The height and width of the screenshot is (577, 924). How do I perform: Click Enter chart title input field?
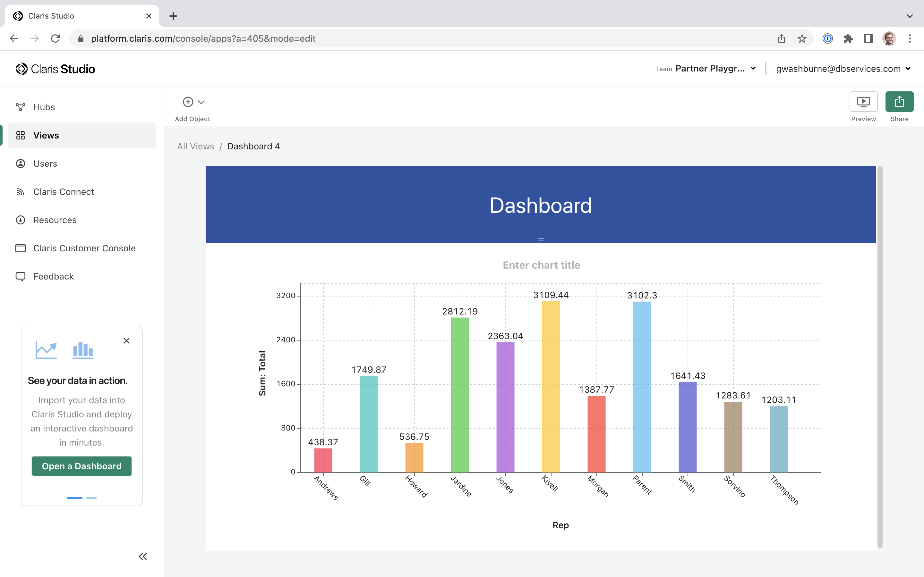coord(542,264)
